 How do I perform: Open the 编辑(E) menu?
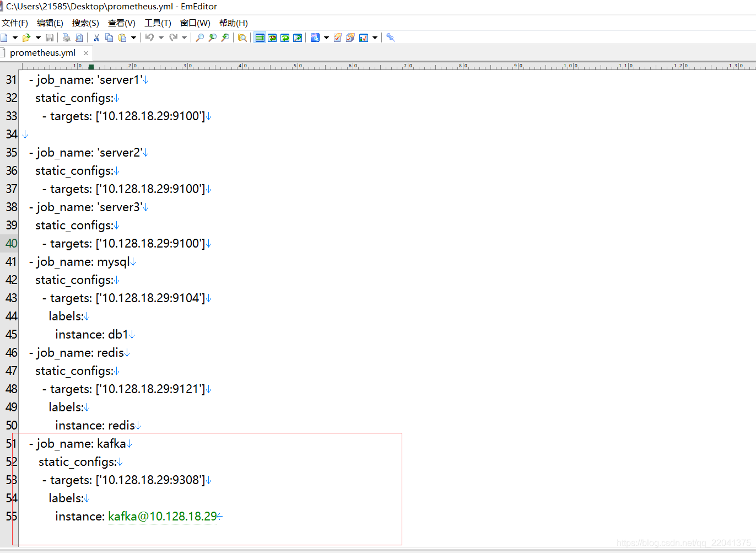point(50,23)
